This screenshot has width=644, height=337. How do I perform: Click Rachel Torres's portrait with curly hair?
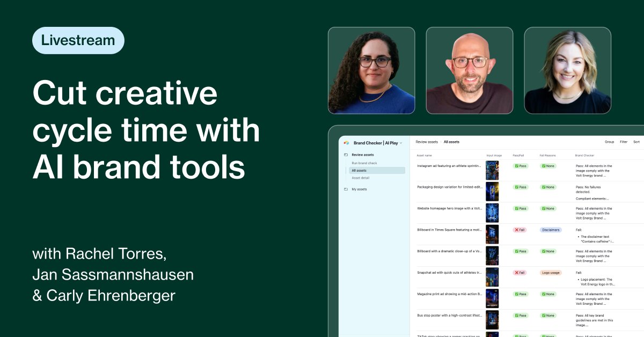tap(371, 70)
